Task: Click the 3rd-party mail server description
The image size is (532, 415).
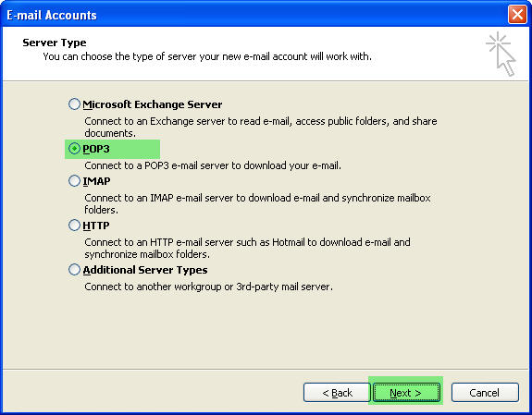Action: [208, 287]
